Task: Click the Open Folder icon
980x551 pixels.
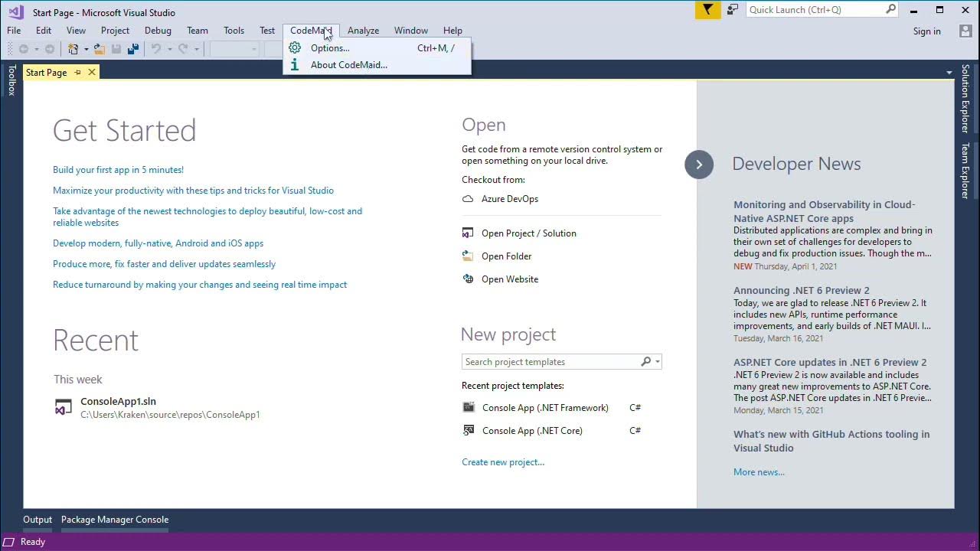Action: (468, 256)
